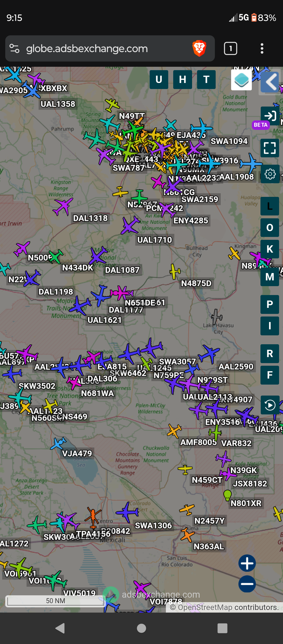Open the browser tab switcher
This screenshot has height=644, width=283.
[x=231, y=48]
